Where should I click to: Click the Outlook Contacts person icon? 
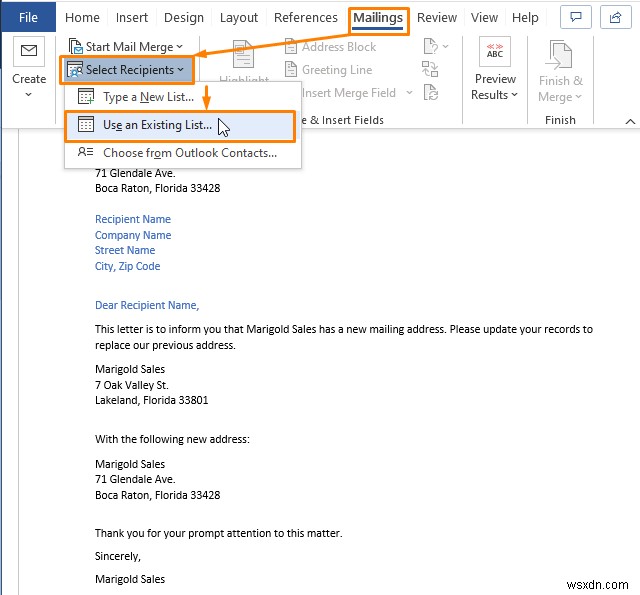(85, 152)
